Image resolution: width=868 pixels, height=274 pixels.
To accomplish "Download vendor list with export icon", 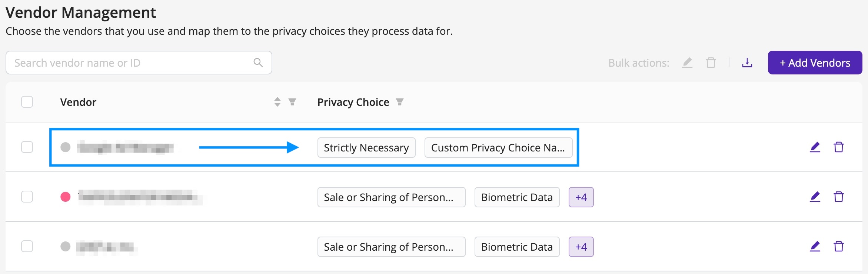I will click(747, 63).
